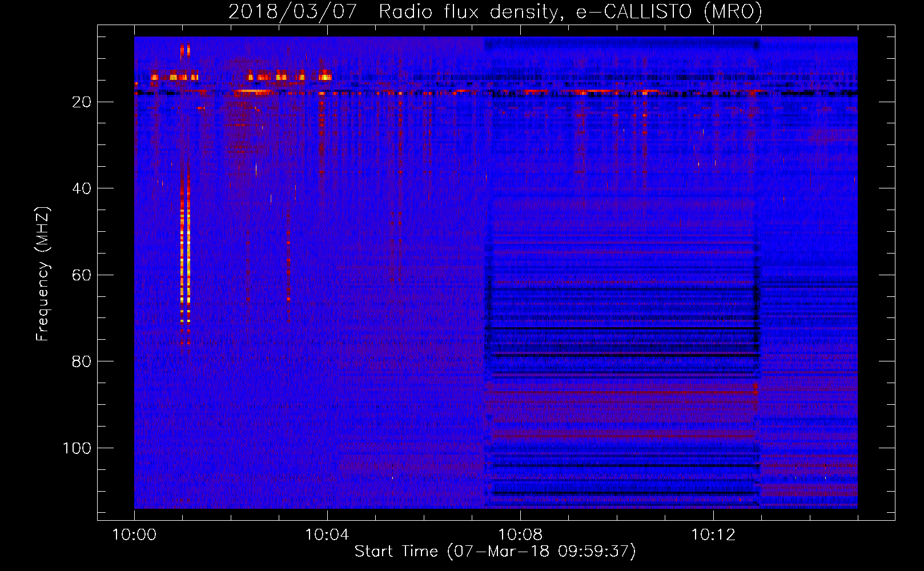924x571 pixels.
Task: Click the '80' frequency tick label
Action: click(82, 361)
